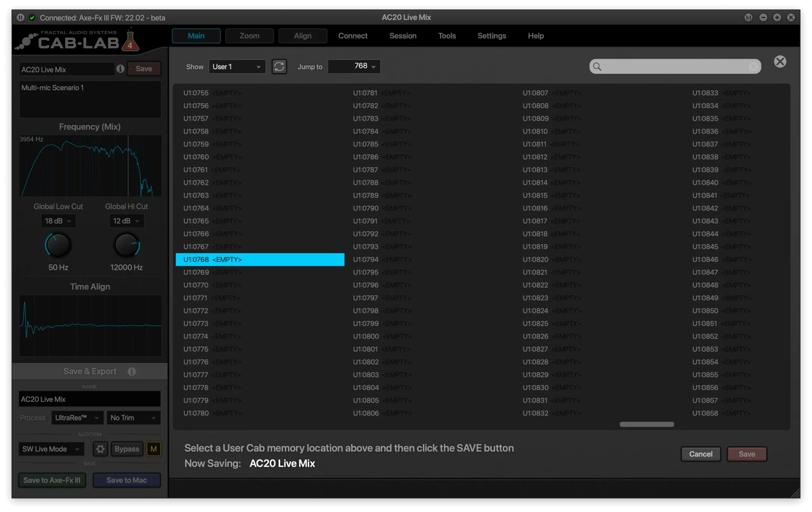Click the search magnifier icon

point(597,67)
